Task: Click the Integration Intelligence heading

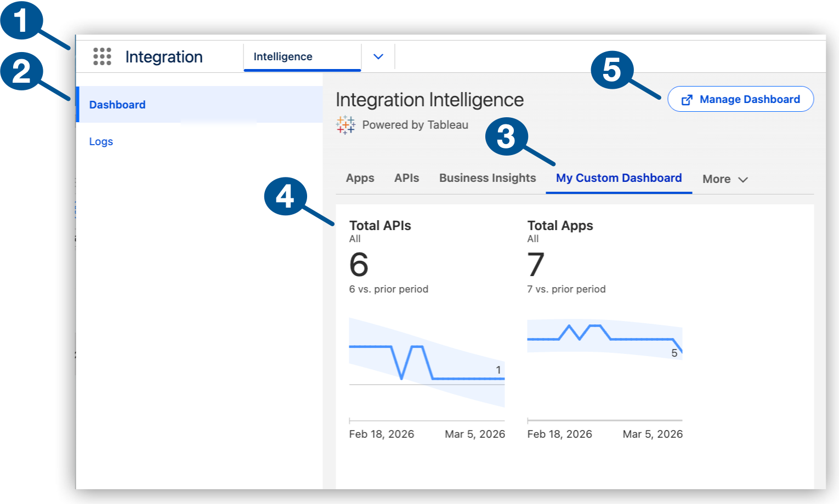Action: click(x=430, y=100)
